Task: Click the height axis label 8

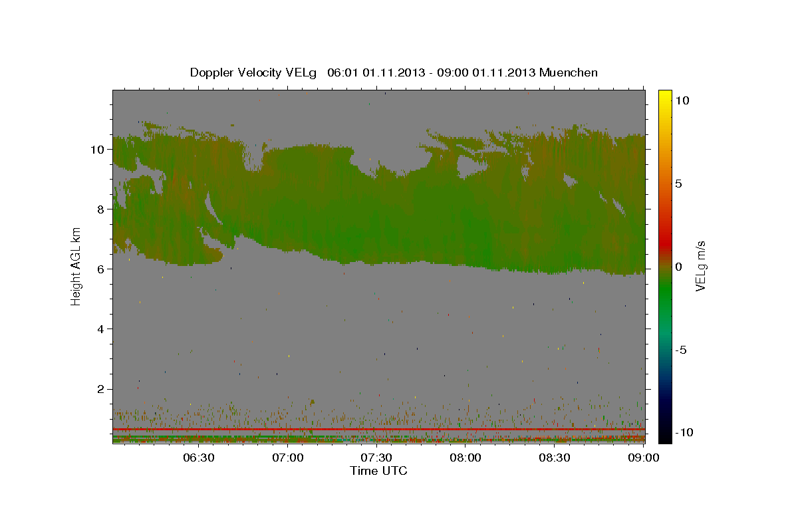Action: [100, 209]
